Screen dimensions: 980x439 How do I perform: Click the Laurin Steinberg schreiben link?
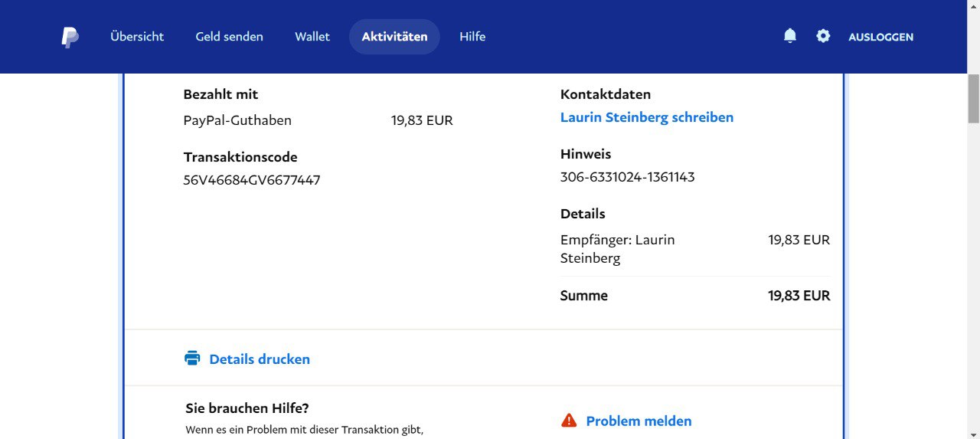[x=647, y=117]
